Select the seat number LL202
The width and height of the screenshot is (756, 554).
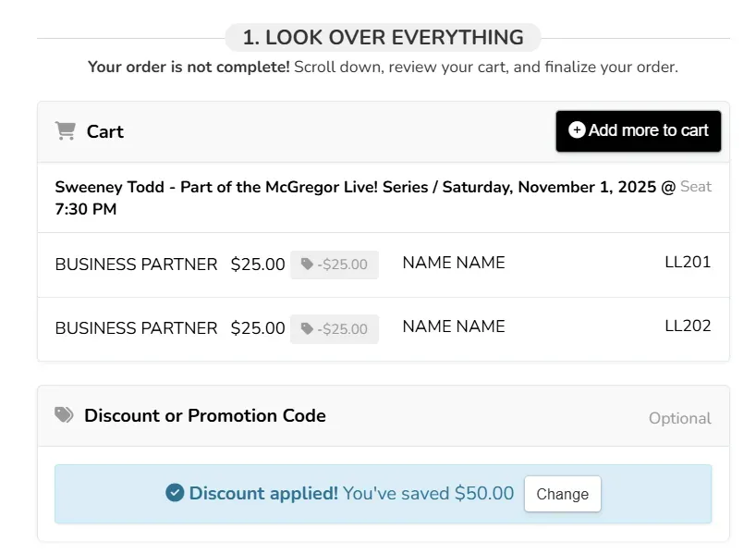[688, 326]
